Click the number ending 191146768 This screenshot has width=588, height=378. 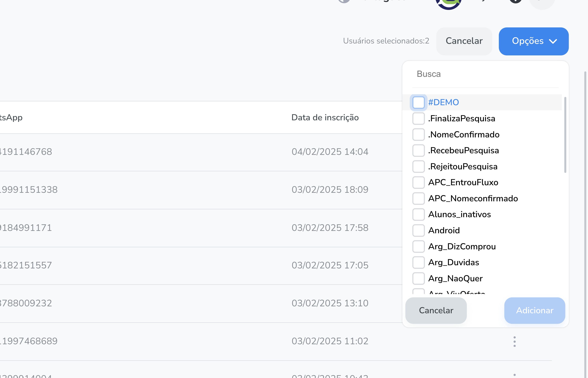26,152
